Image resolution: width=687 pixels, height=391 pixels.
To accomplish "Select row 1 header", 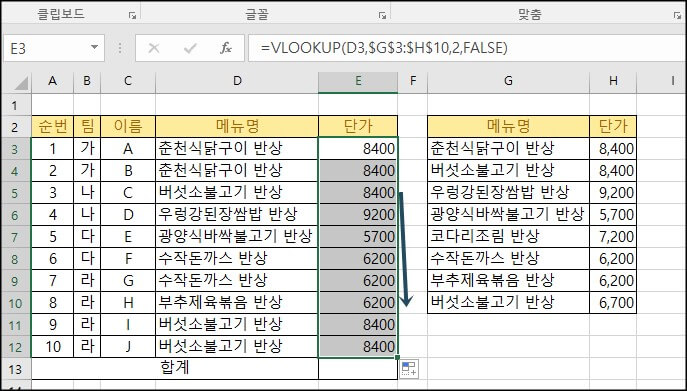I will 15,105.
